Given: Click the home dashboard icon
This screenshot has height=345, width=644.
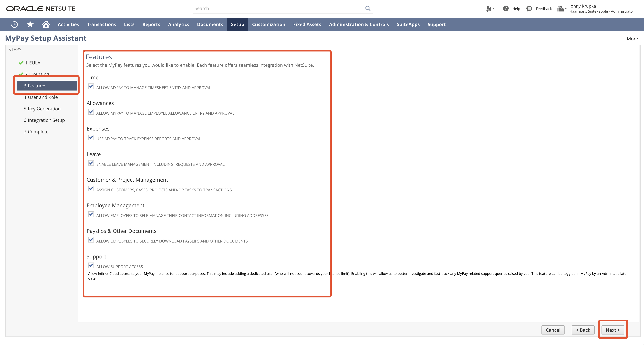Looking at the screenshot, I should (x=46, y=24).
